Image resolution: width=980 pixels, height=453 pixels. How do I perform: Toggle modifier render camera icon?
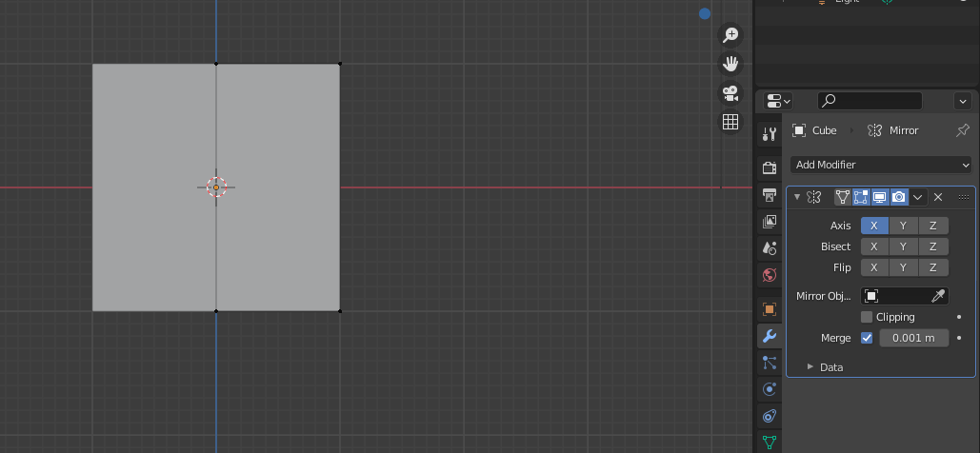(899, 197)
